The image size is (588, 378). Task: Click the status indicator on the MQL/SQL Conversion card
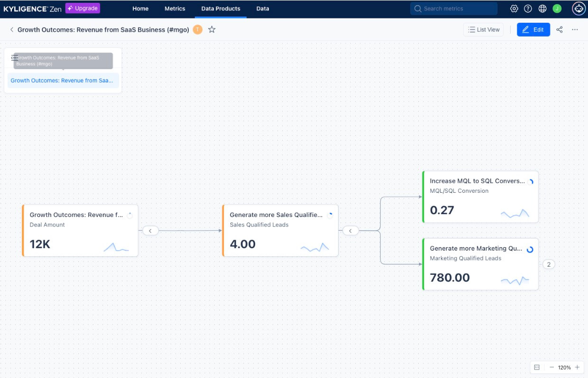[x=531, y=180]
